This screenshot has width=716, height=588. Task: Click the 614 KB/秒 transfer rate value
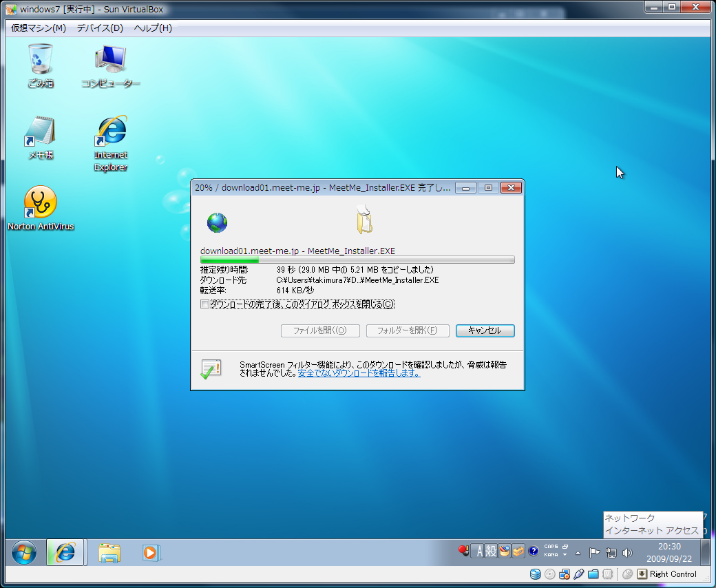point(295,291)
